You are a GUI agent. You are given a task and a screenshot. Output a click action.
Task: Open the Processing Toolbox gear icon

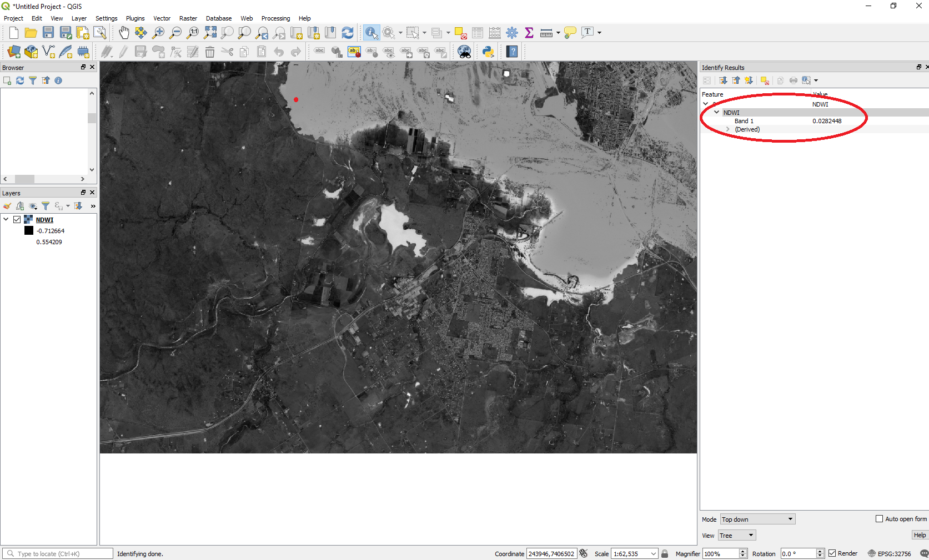click(512, 33)
